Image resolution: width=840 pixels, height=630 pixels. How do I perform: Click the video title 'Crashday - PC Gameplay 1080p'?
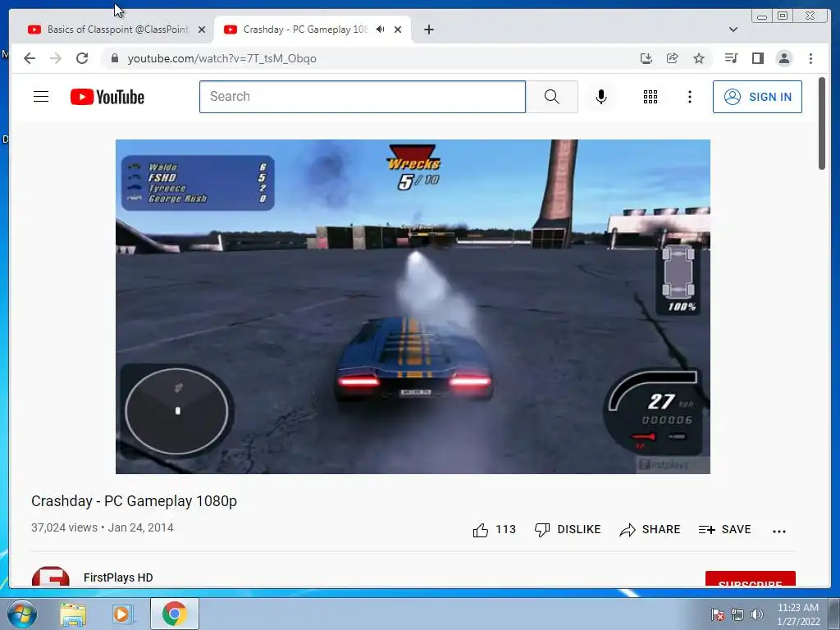click(134, 501)
